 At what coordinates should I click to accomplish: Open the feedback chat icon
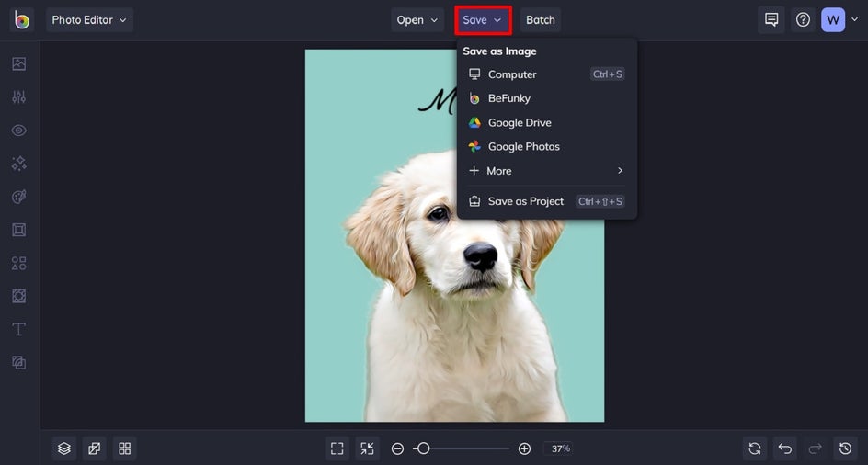click(x=771, y=20)
